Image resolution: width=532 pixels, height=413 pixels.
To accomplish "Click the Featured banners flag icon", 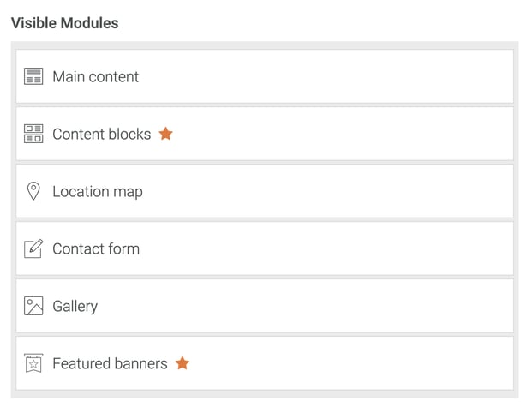I will (x=33, y=363).
